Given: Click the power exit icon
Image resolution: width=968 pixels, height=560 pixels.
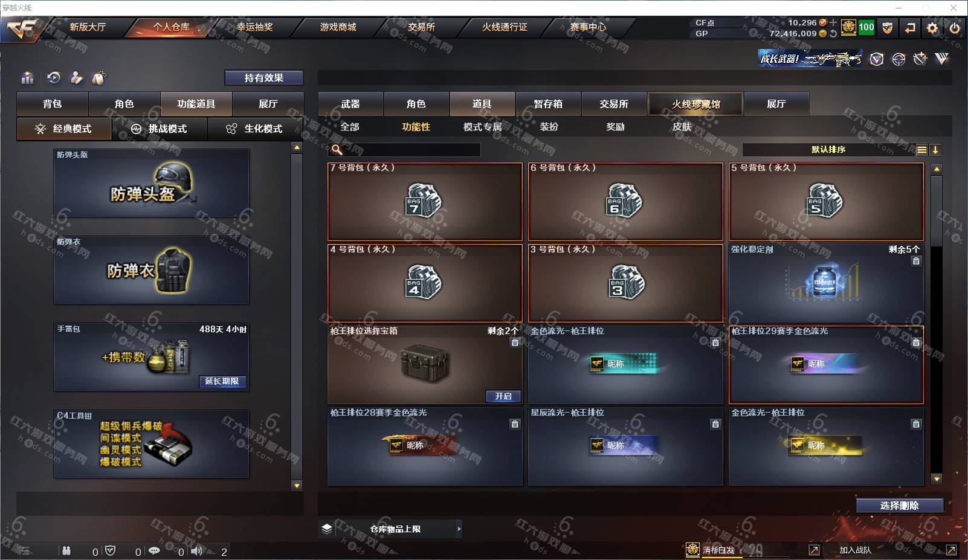Looking at the screenshot, I should click(955, 28).
